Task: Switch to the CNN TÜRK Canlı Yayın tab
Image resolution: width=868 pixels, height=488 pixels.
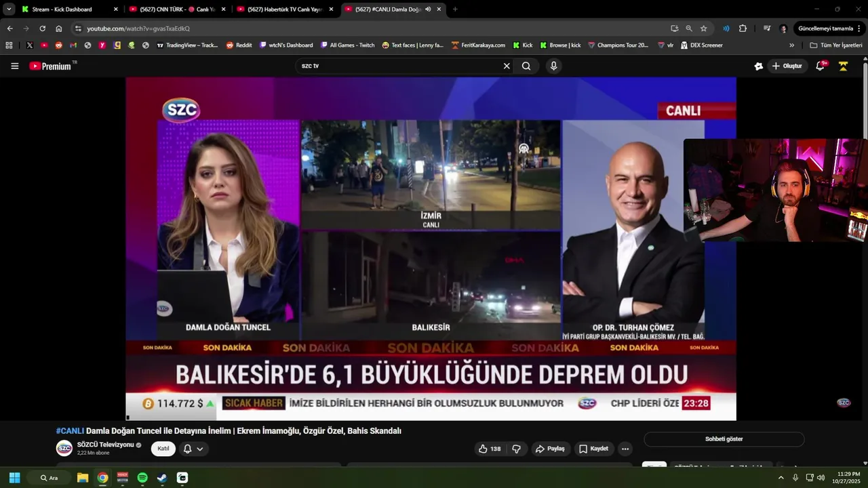Action: [176, 9]
